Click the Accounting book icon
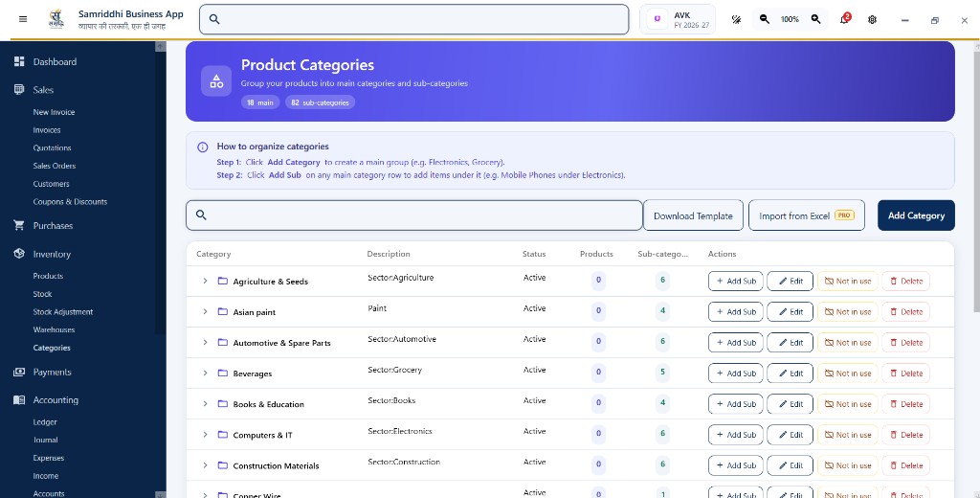The height and width of the screenshot is (498, 980). (x=19, y=399)
